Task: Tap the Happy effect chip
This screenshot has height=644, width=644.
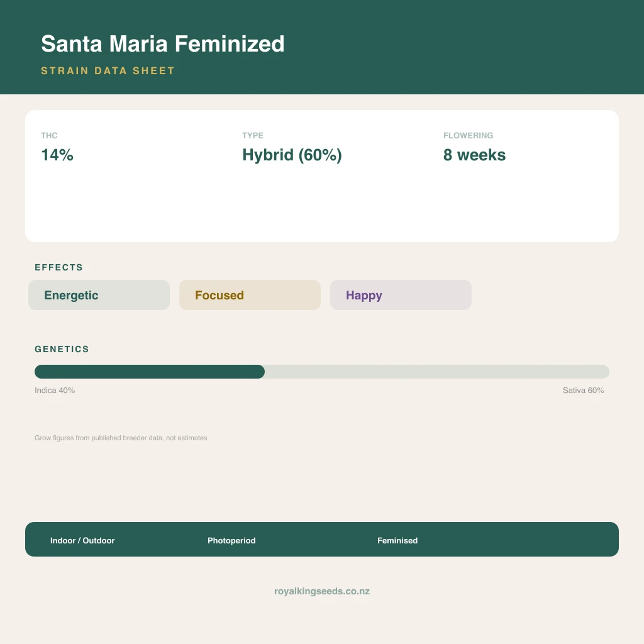Action: click(x=401, y=295)
